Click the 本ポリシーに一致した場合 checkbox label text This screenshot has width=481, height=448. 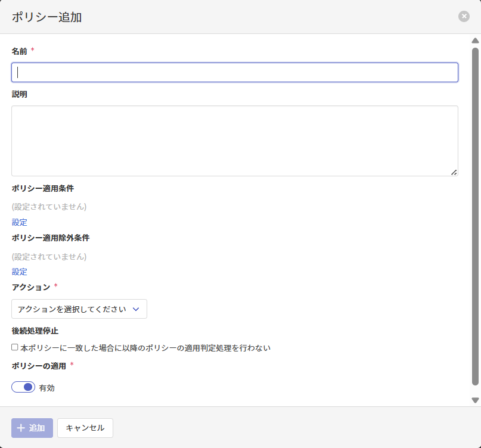[x=145, y=348]
